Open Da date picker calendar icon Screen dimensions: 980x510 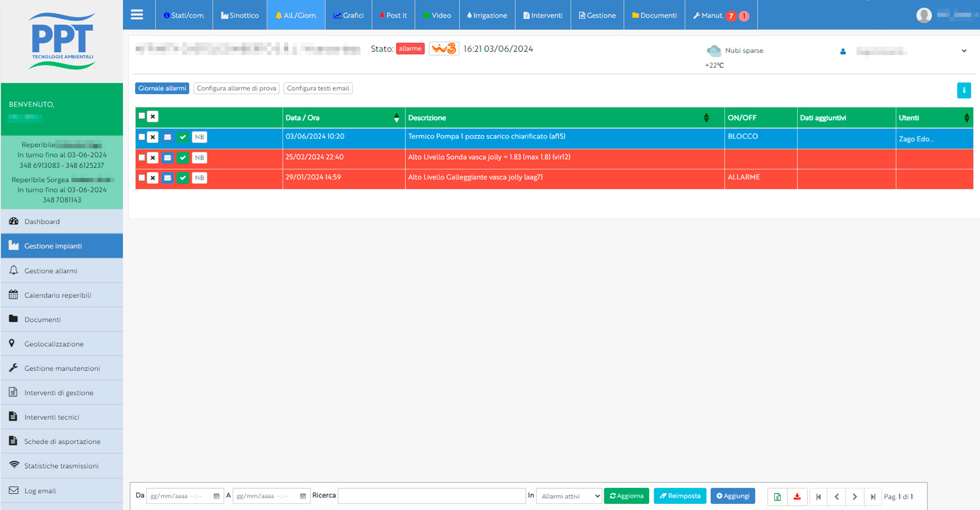pyautogui.click(x=216, y=496)
